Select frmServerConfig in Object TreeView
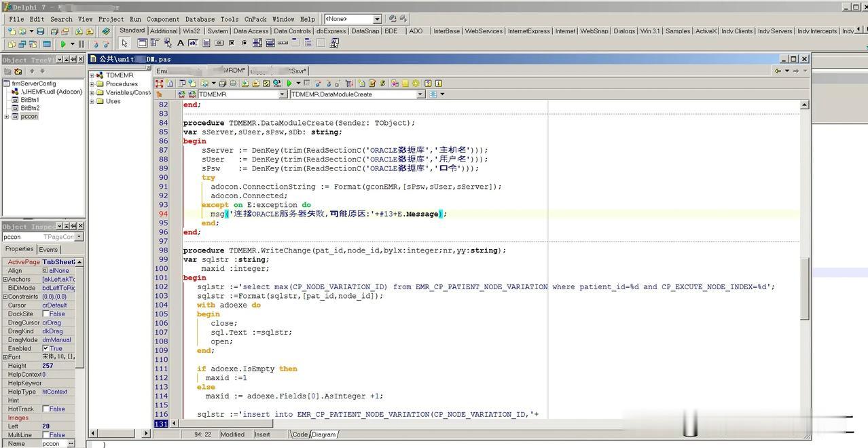This screenshot has height=448, width=868. coord(34,83)
